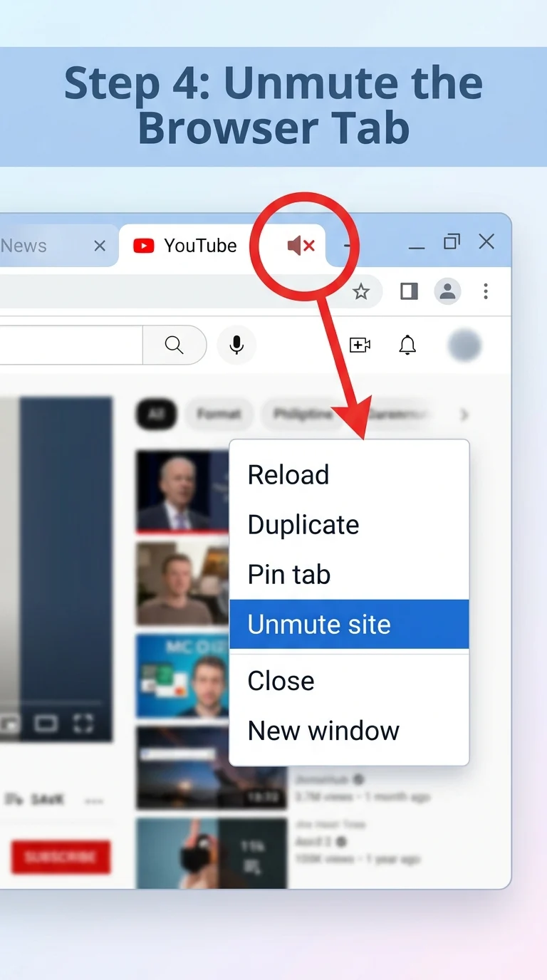
Task: Open the first suggested video thumbnail
Action: (x=183, y=491)
